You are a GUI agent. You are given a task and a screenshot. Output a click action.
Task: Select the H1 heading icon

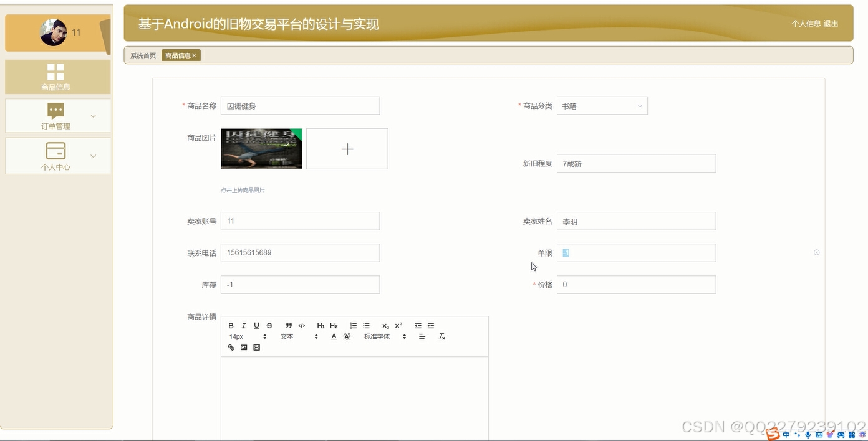pyautogui.click(x=321, y=325)
